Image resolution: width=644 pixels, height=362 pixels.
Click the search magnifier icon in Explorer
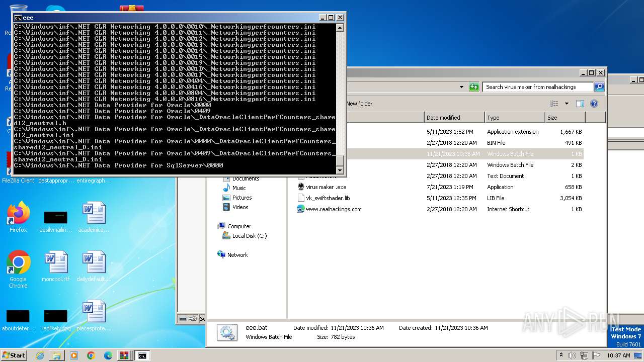(599, 87)
